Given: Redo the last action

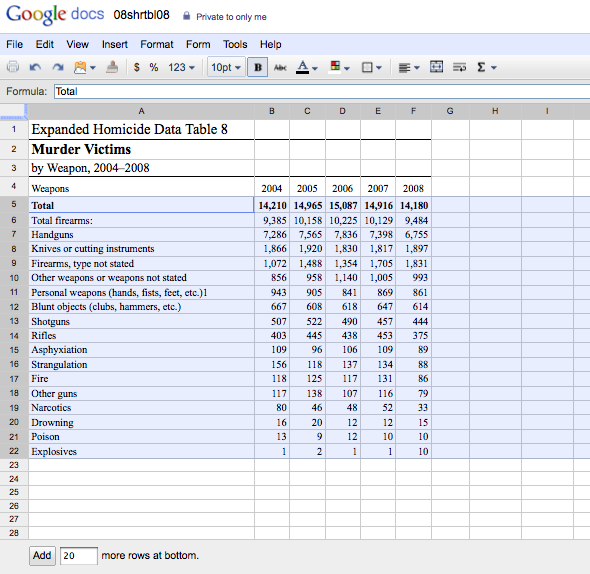Looking at the screenshot, I should click(58, 67).
